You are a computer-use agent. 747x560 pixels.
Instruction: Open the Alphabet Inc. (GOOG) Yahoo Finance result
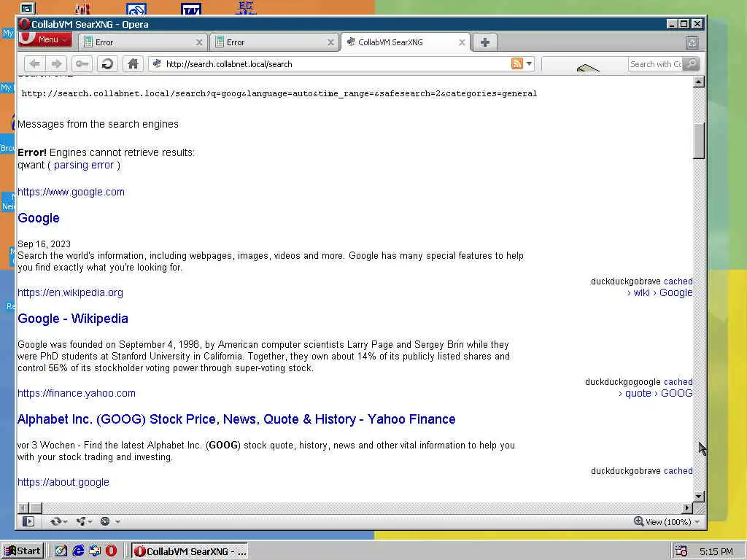pyautogui.click(x=236, y=419)
